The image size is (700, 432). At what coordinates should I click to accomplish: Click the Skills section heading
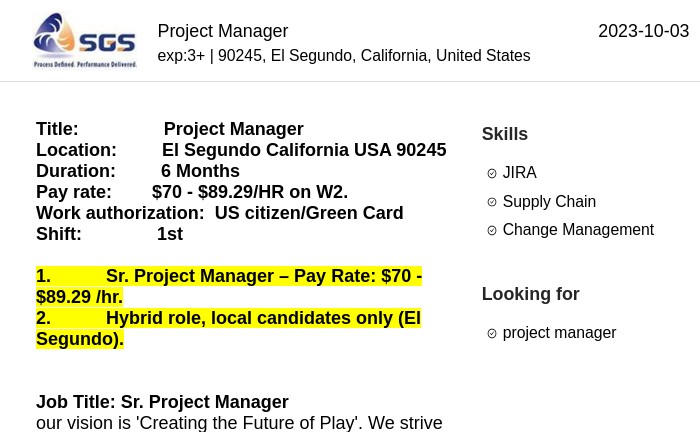click(504, 134)
